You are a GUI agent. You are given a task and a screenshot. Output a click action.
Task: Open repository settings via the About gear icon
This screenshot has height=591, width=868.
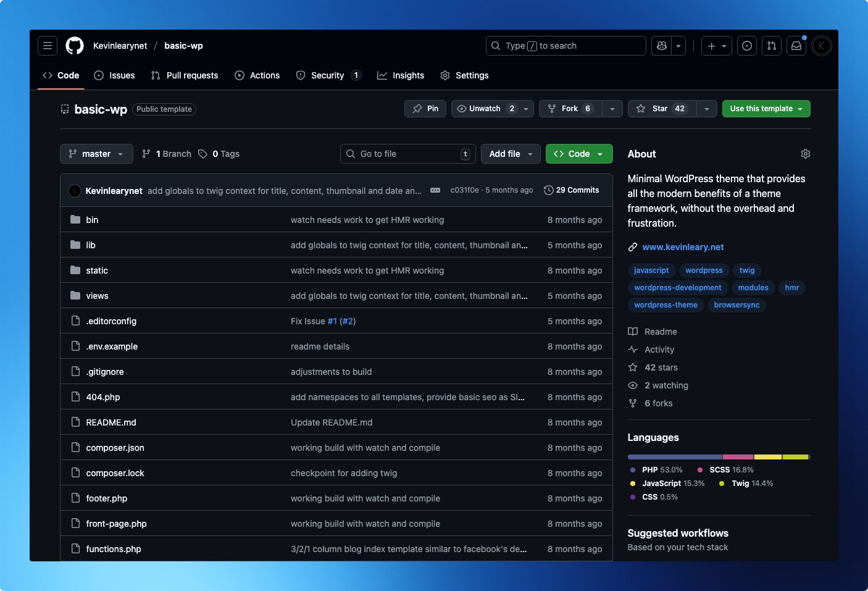tap(805, 153)
